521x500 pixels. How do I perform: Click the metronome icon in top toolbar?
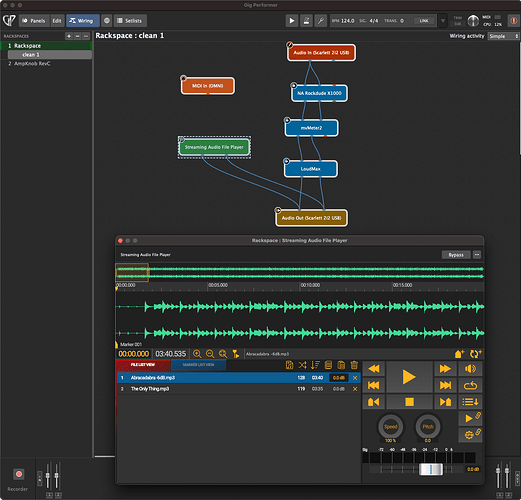point(306,21)
